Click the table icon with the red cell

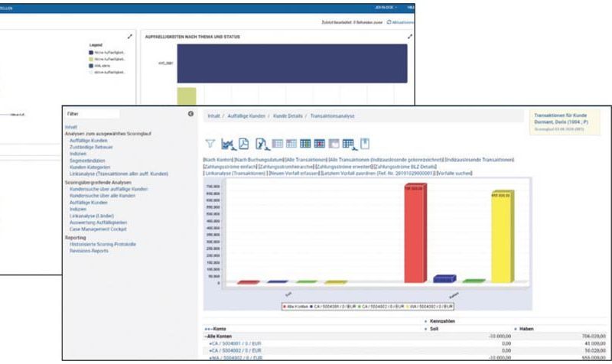pyautogui.click(x=319, y=144)
